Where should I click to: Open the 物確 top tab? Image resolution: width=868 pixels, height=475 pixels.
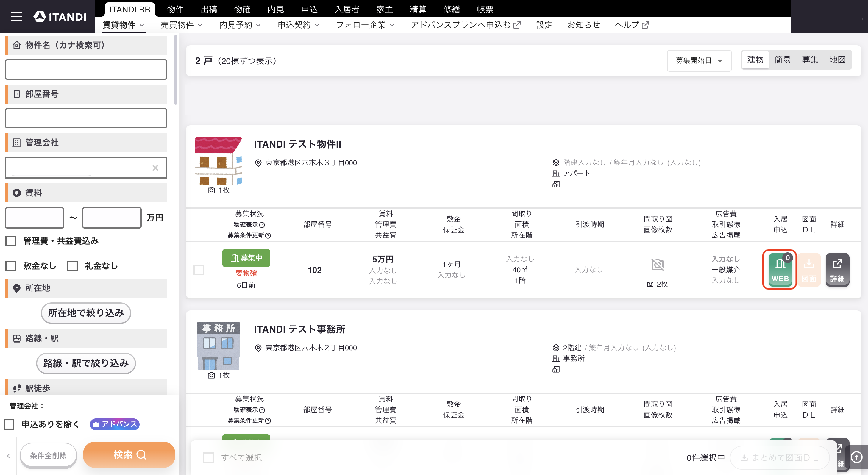point(242,9)
